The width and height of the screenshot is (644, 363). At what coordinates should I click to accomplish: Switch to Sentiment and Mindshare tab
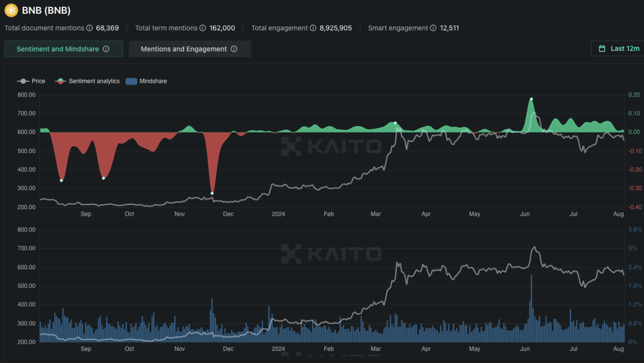click(64, 49)
